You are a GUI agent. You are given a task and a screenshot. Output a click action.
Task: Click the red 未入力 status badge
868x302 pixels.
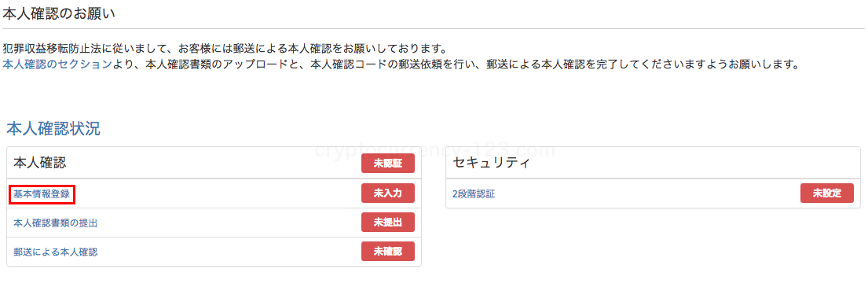point(388,193)
